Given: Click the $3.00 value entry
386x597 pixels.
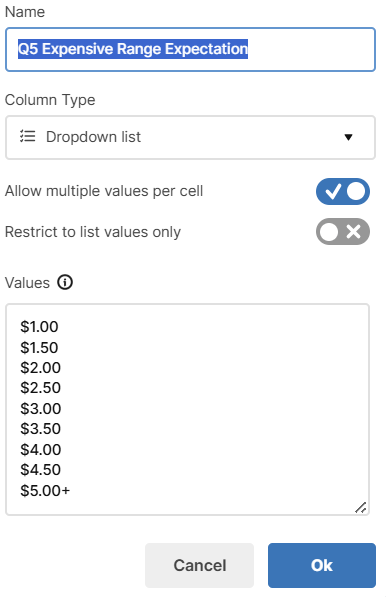Looking at the screenshot, I should coord(41,409).
